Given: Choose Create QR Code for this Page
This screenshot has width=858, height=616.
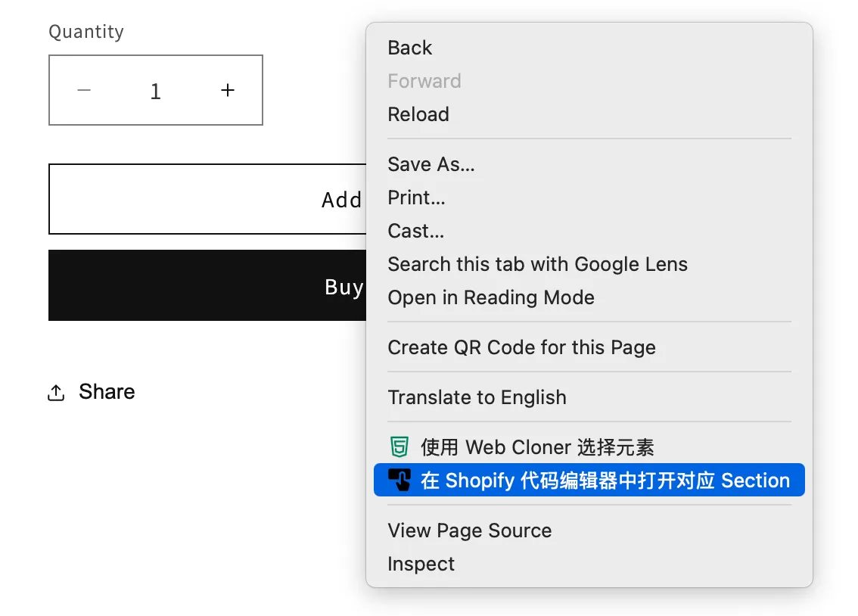Looking at the screenshot, I should pyautogui.click(x=589, y=347).
